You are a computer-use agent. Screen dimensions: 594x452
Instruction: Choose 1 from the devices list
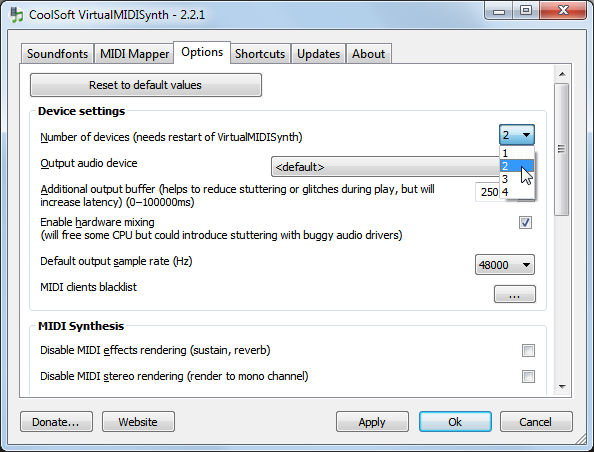[516, 153]
